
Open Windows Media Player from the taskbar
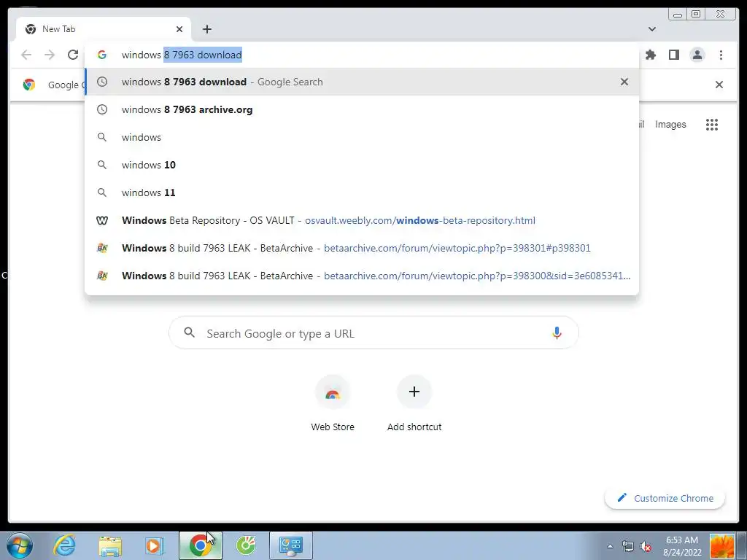(x=154, y=545)
